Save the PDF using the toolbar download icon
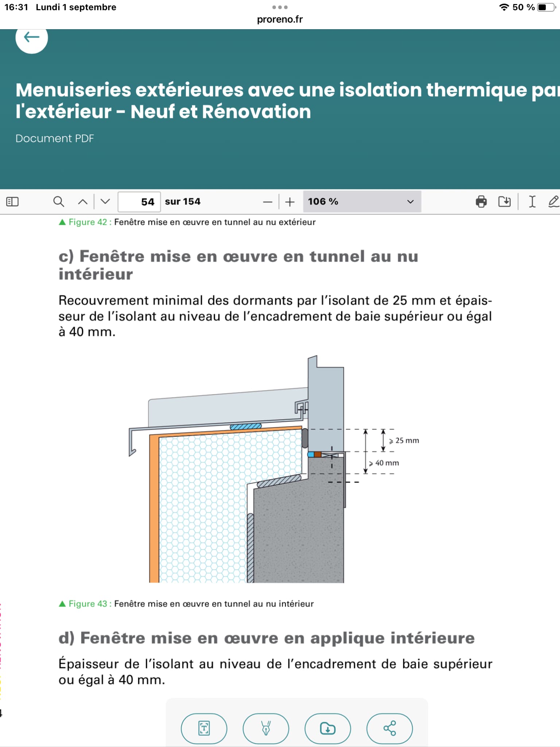The width and height of the screenshot is (560, 747). (505, 202)
